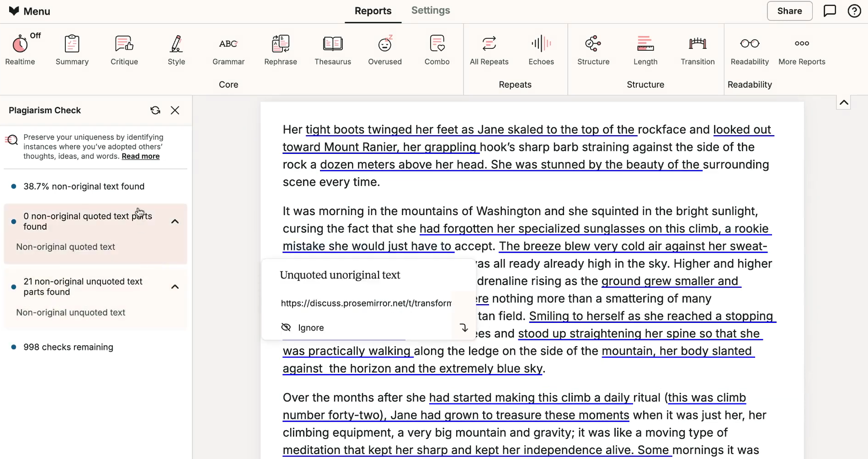This screenshot has height=459, width=868.
Task: Click the jump arrow in suggestion popup
Action: point(463,327)
